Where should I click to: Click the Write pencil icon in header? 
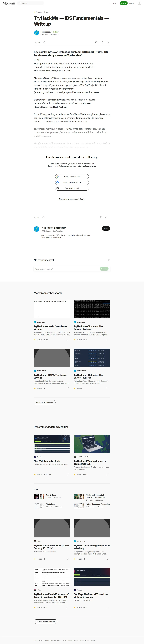coord(110,3)
